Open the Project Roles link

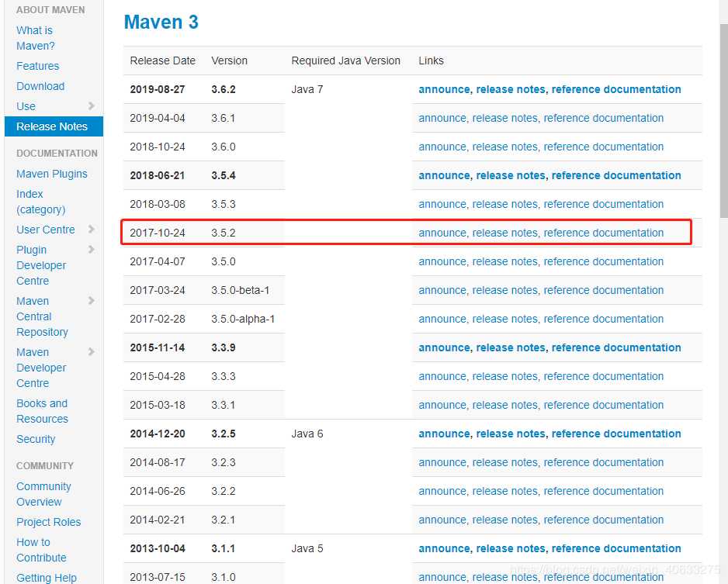point(48,522)
